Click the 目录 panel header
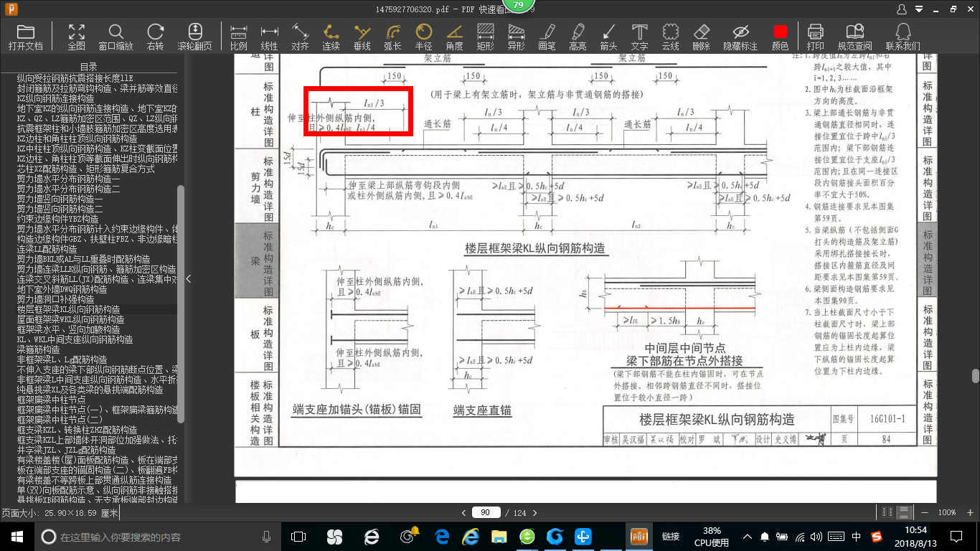 click(89, 67)
